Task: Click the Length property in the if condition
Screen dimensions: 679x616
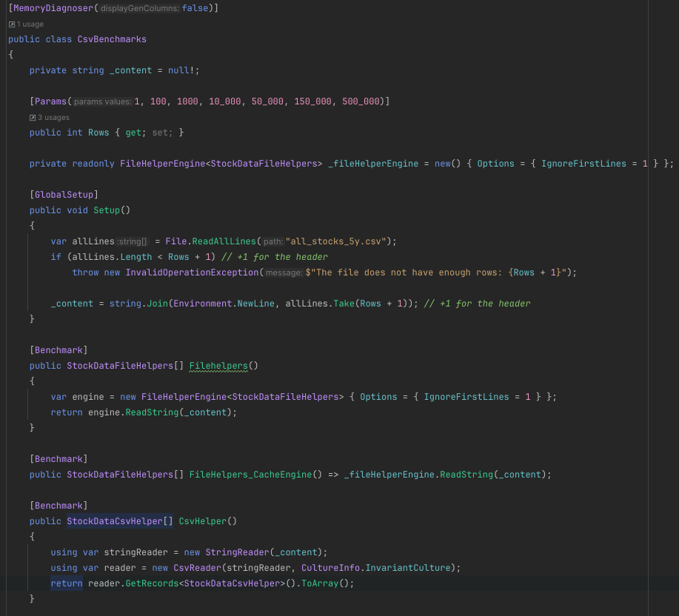Action: coord(136,257)
